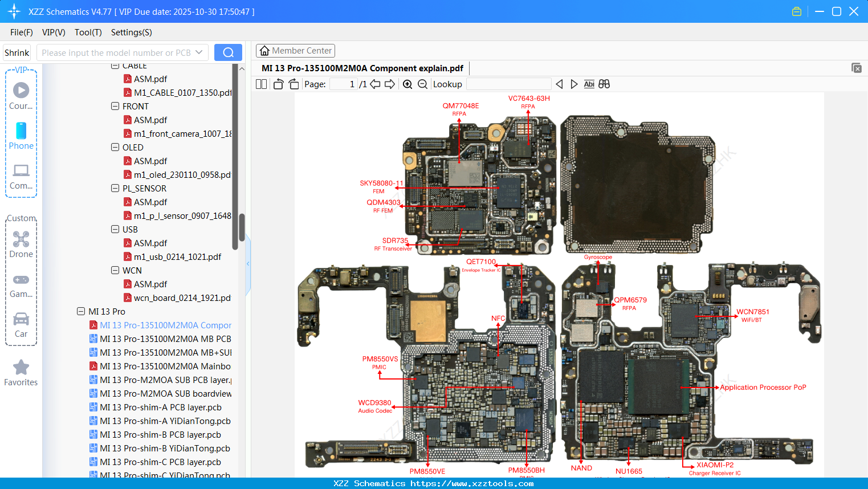This screenshot has height=489, width=868.
Task: Open the Tool menu
Action: [x=88, y=32]
